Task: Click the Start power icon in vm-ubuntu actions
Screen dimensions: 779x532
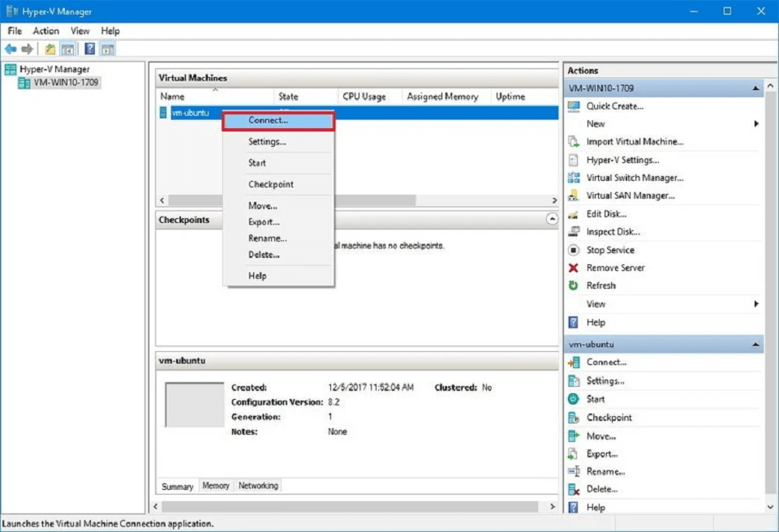Action: (x=574, y=399)
